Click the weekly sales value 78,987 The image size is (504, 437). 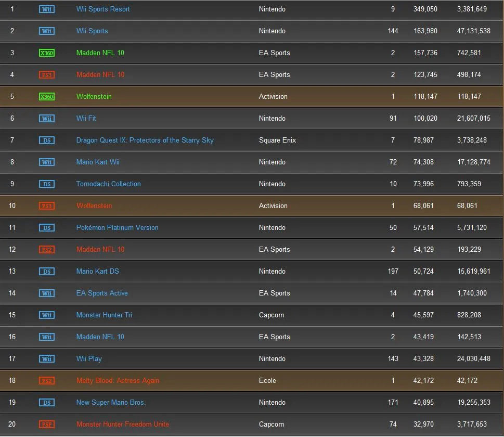point(423,140)
